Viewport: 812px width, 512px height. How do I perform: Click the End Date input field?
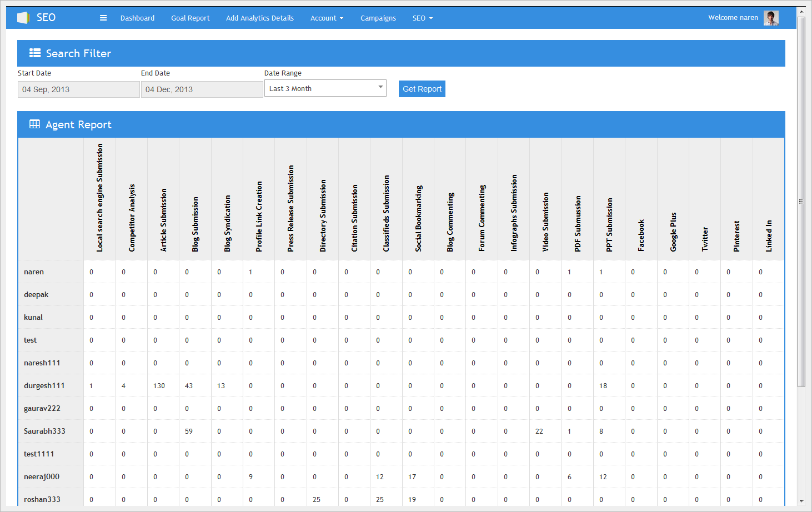[202, 89]
